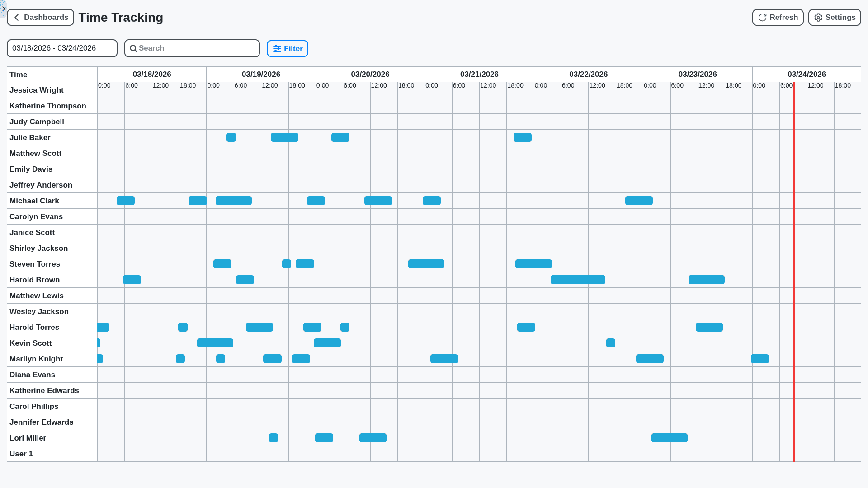Click the back arrow inside Dashboards button
868x488 pixels.
16,17
